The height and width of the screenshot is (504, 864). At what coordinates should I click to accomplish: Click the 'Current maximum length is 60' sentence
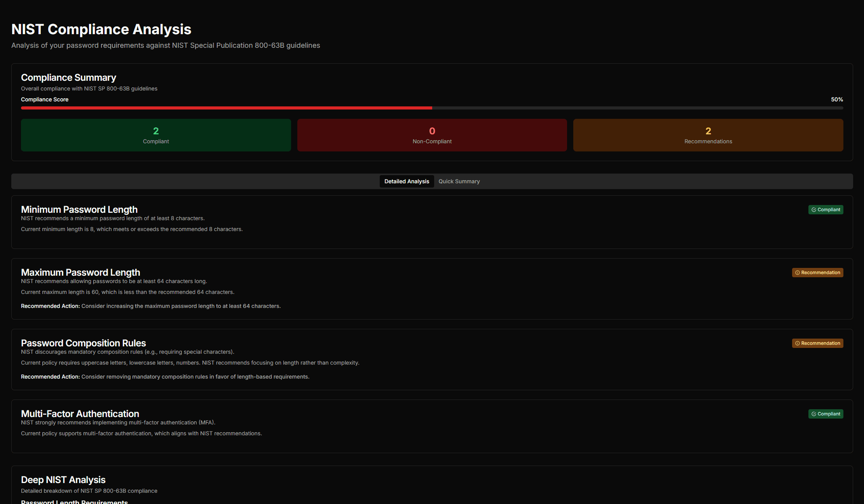pyautogui.click(x=127, y=292)
